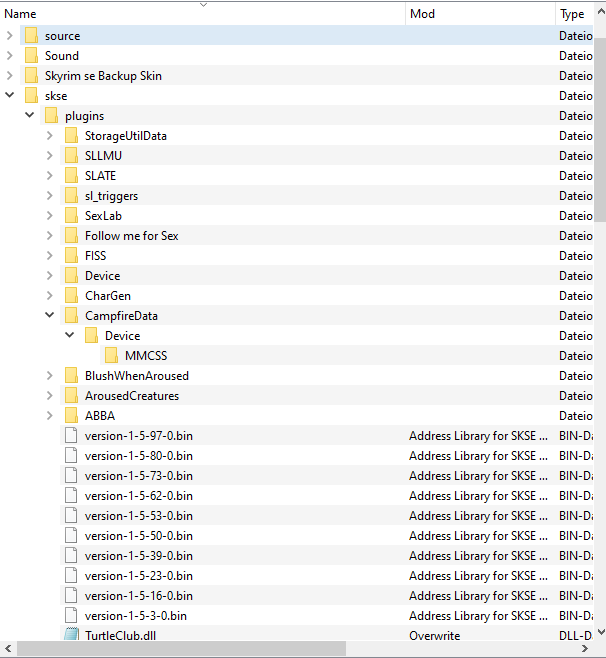Screen dimensions: 606x658
Task: Click the version-1-5-53-0.bin file icon
Action: pos(71,515)
